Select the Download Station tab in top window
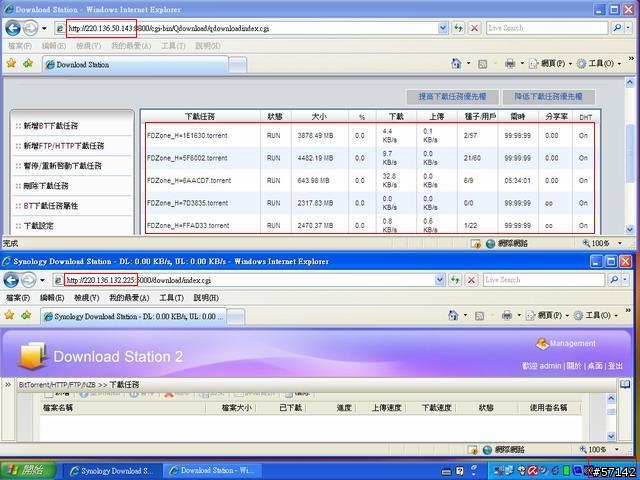The height and width of the screenshot is (480, 640). [x=135, y=64]
